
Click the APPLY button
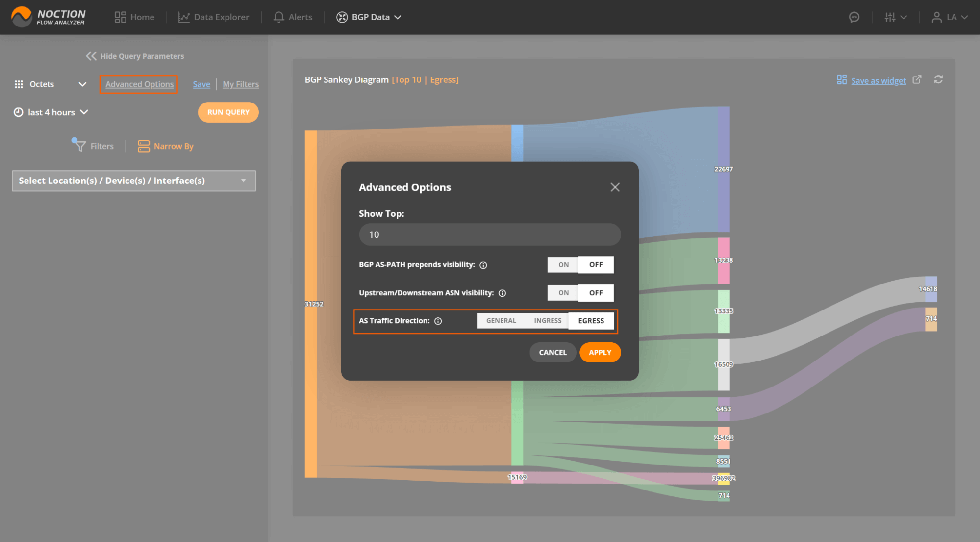tap(600, 352)
